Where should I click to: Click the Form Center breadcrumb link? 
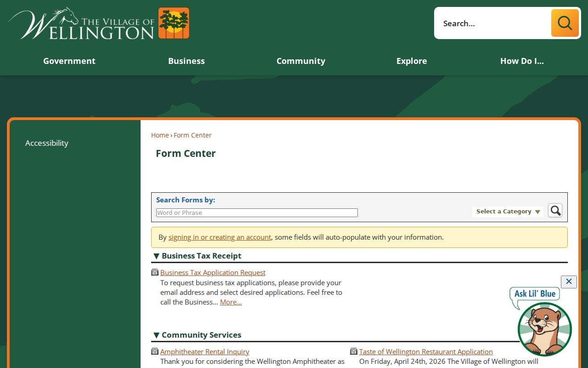[x=192, y=135]
